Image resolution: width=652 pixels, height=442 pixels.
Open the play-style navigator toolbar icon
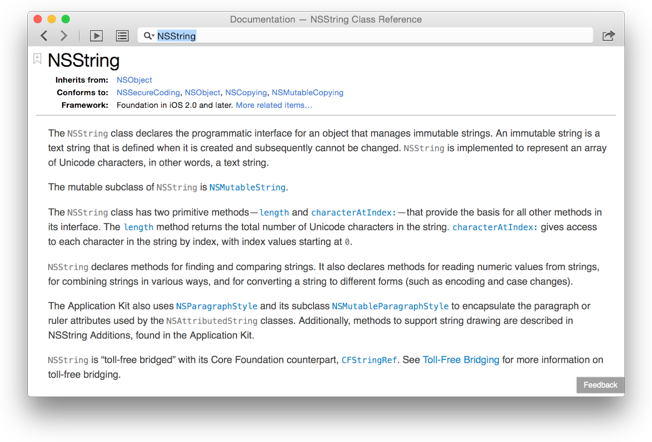click(96, 36)
